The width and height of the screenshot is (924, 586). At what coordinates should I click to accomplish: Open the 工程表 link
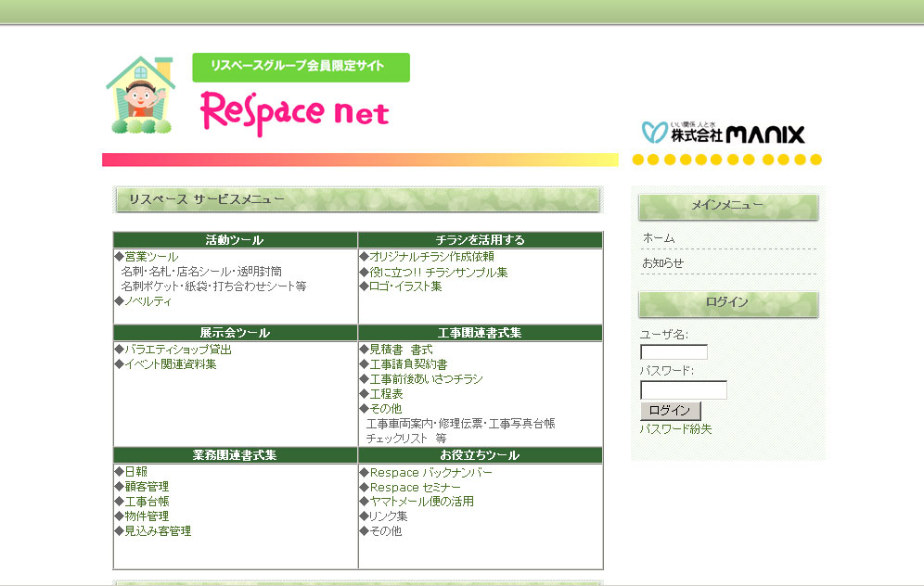[386, 393]
